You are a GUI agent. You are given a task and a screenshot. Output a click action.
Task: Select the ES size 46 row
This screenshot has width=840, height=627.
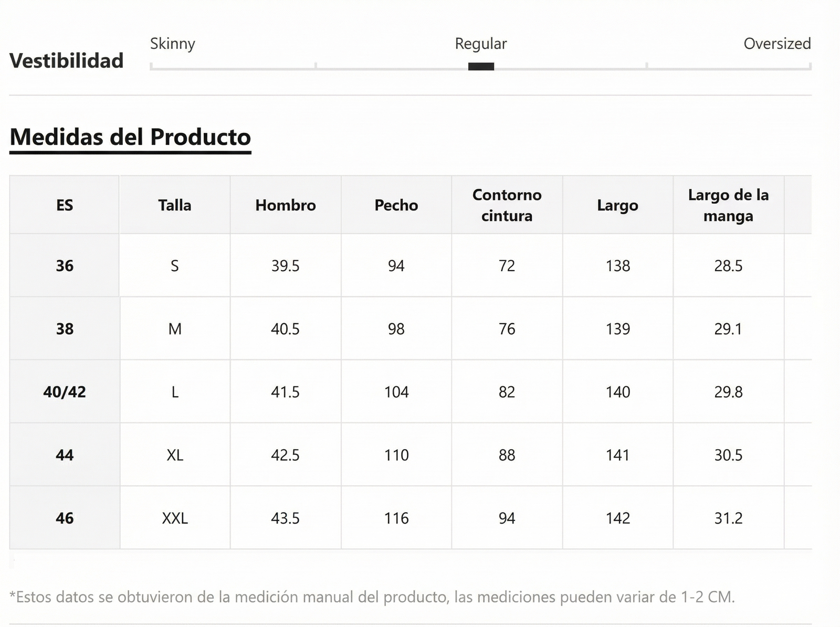coord(65,518)
